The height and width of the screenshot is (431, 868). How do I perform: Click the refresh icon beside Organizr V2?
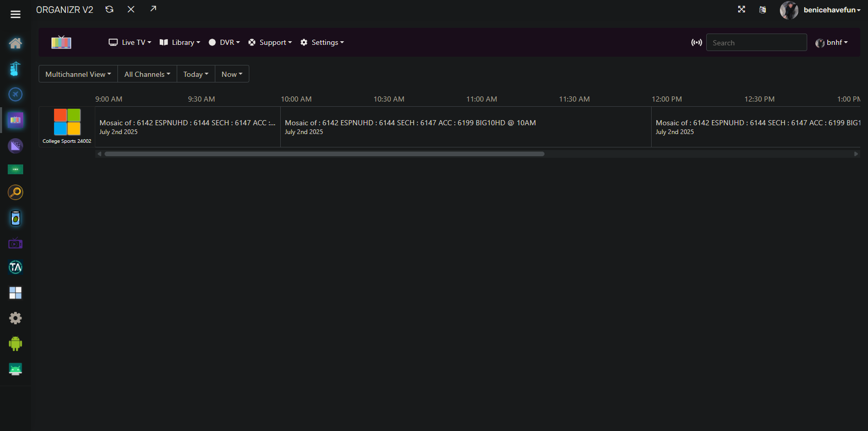[109, 9]
